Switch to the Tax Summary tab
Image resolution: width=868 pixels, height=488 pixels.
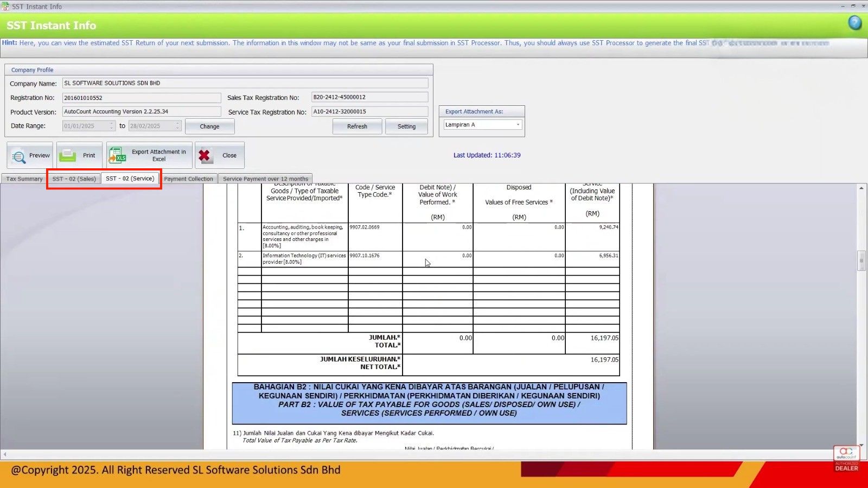click(24, 179)
